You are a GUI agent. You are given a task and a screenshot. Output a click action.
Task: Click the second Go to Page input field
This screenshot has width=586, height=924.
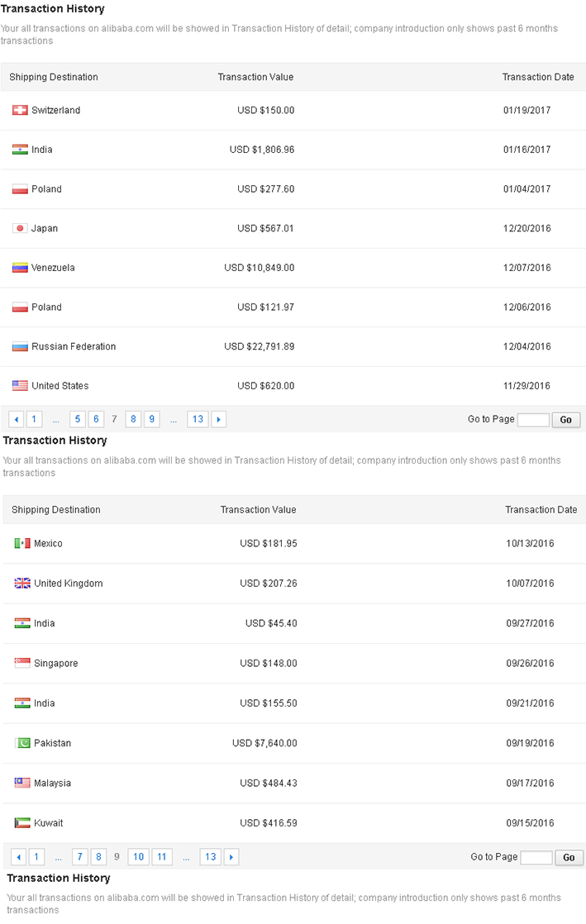click(536, 857)
